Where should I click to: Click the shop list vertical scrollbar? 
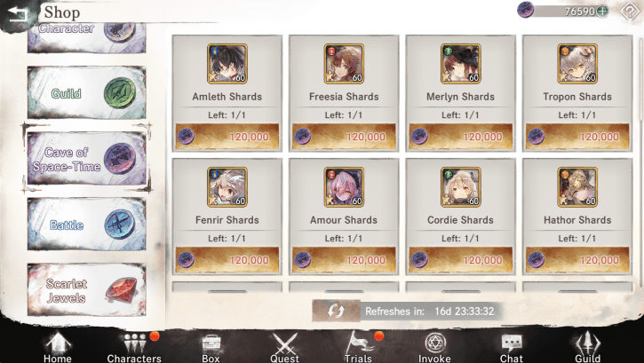click(640, 162)
